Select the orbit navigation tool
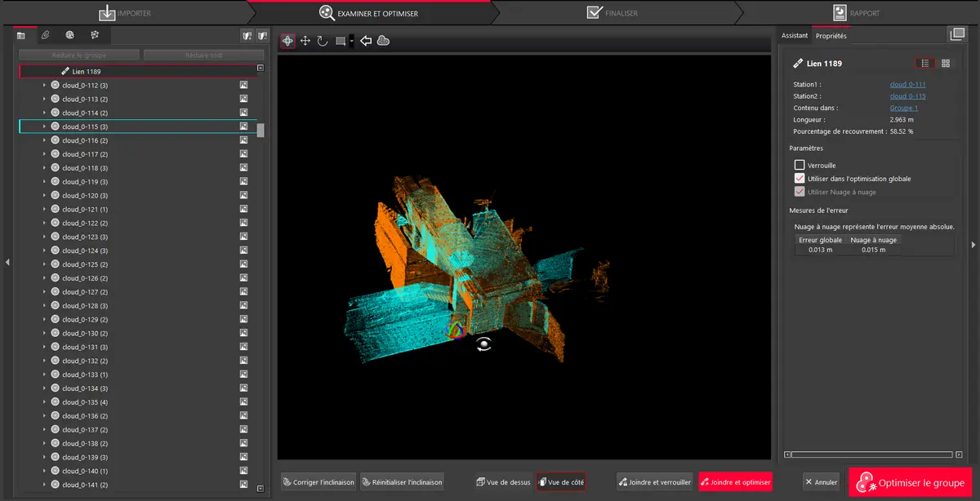This screenshot has width=980, height=501. (x=287, y=39)
